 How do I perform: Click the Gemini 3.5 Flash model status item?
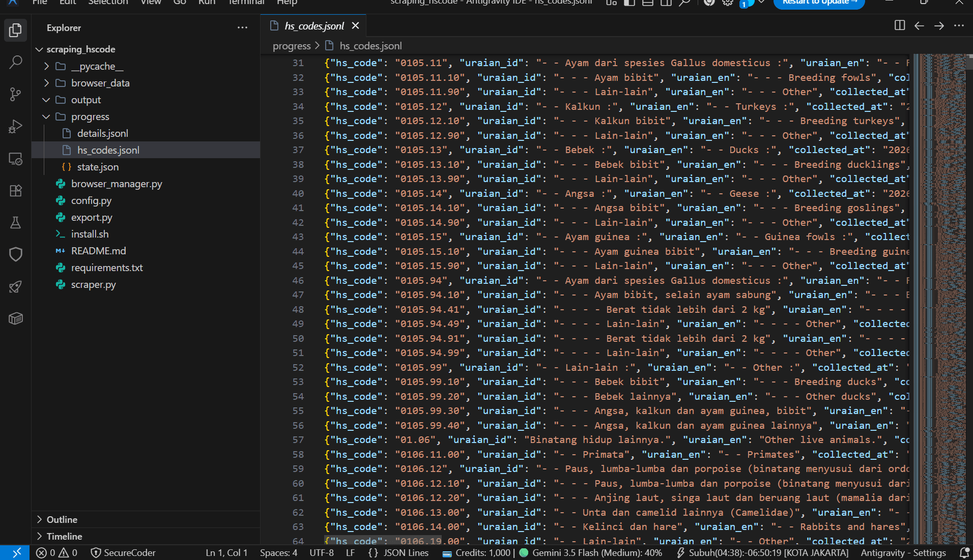[591, 552]
